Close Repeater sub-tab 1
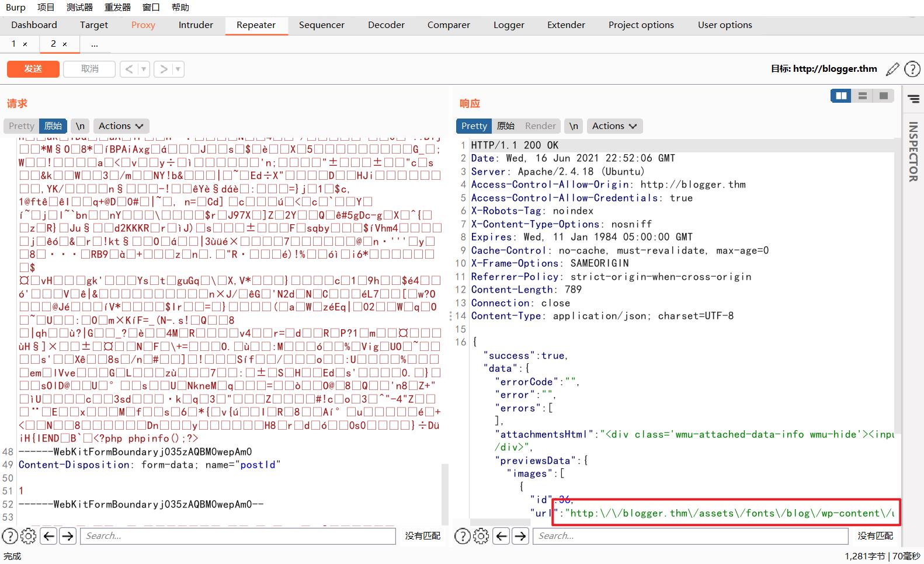This screenshot has height=564, width=924. (25, 44)
